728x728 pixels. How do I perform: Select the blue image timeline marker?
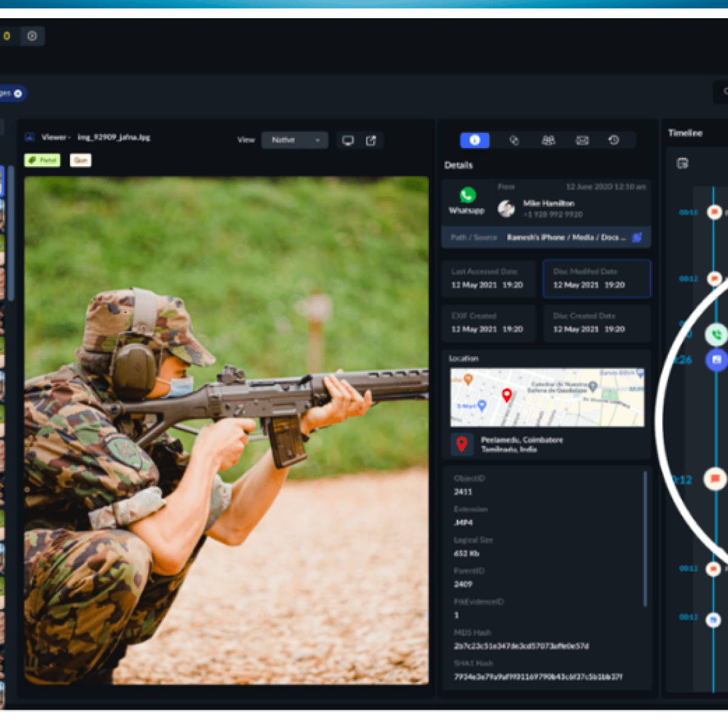tap(716, 360)
